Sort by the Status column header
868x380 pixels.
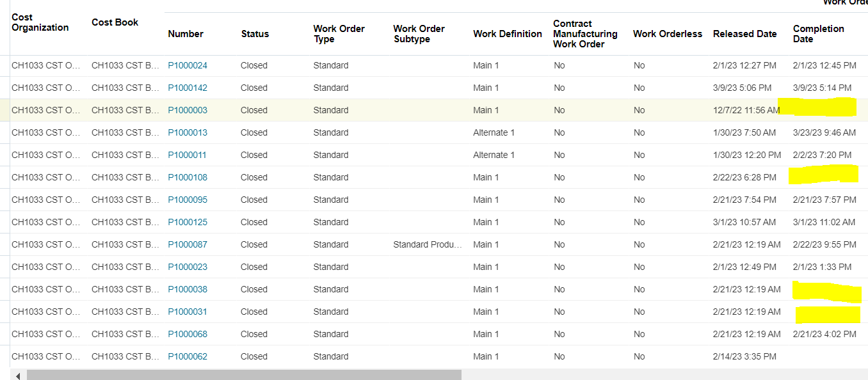[x=255, y=34]
